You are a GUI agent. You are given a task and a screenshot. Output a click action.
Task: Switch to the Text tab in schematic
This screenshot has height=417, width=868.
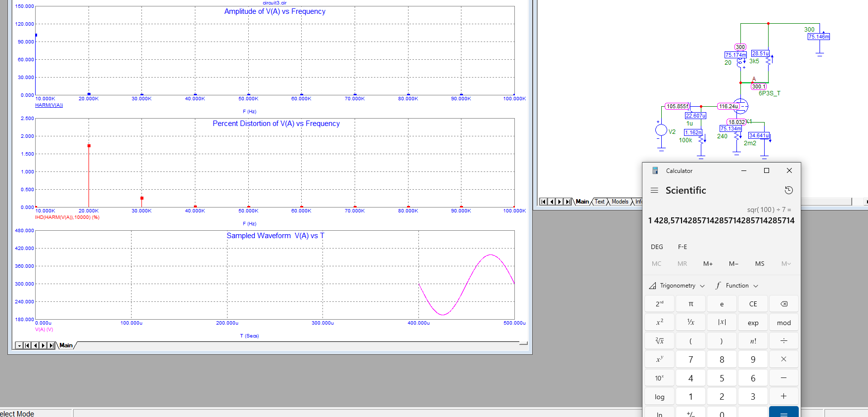click(599, 202)
